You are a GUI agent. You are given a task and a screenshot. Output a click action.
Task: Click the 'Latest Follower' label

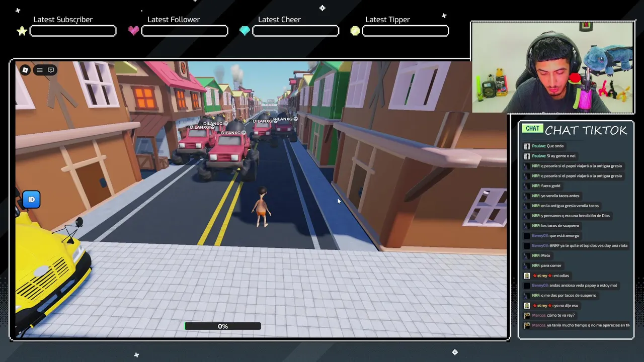pyautogui.click(x=174, y=20)
